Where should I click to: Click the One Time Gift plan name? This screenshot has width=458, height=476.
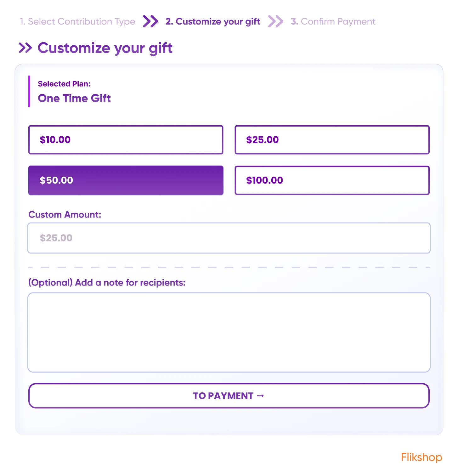tap(74, 98)
